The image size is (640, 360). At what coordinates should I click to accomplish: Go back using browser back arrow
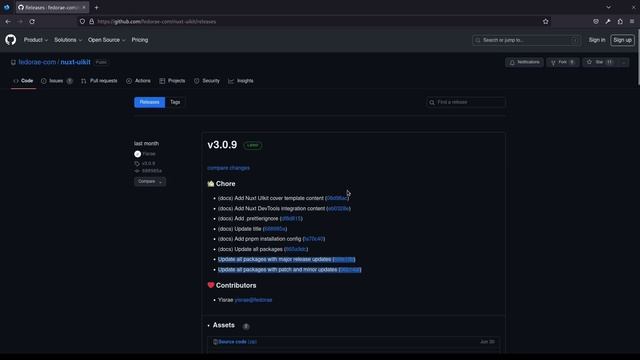8,22
